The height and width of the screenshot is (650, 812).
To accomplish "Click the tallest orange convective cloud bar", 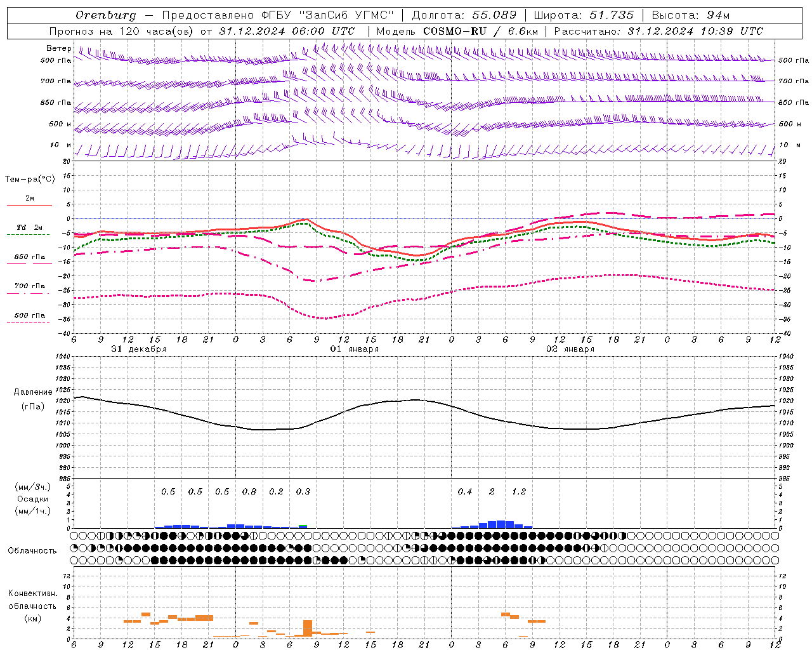I will 308,628.
